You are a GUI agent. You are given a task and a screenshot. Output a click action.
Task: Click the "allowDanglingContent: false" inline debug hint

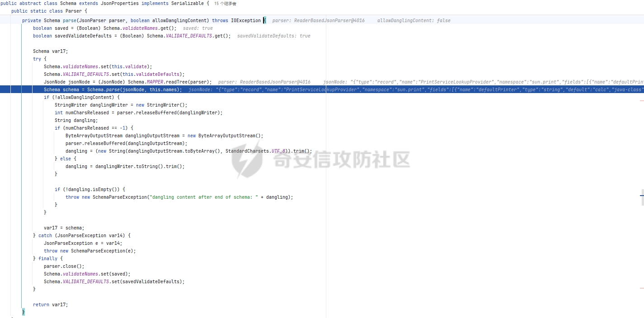414,20
